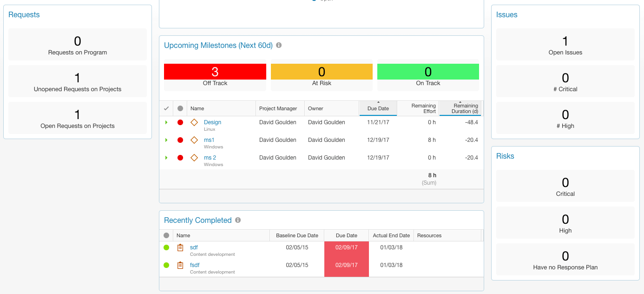Open the sdf completed task link
This screenshot has width=644, height=294.
click(193, 247)
